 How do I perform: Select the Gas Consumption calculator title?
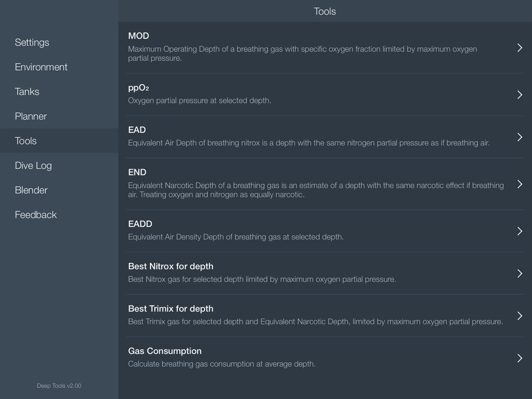[x=165, y=351]
